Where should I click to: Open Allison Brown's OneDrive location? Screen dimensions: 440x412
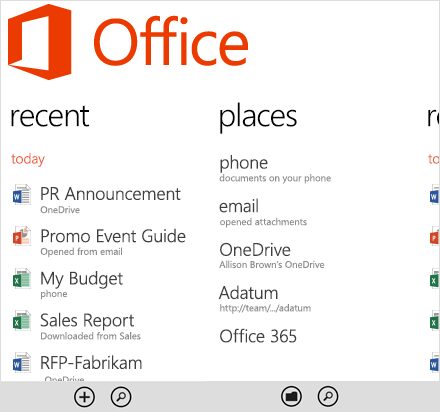coord(272,256)
